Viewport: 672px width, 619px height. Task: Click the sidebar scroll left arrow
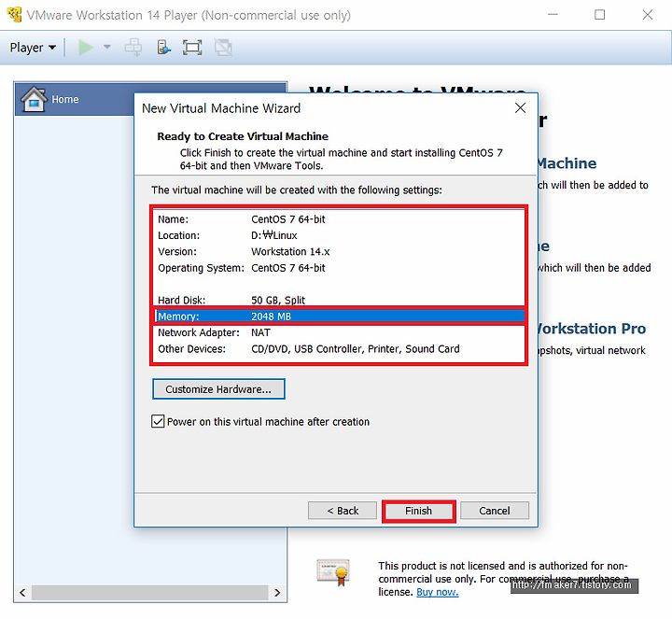tap(22, 593)
